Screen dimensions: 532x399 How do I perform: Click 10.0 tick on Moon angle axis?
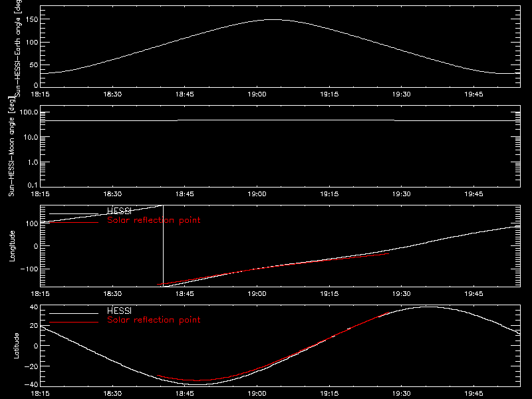31,137
